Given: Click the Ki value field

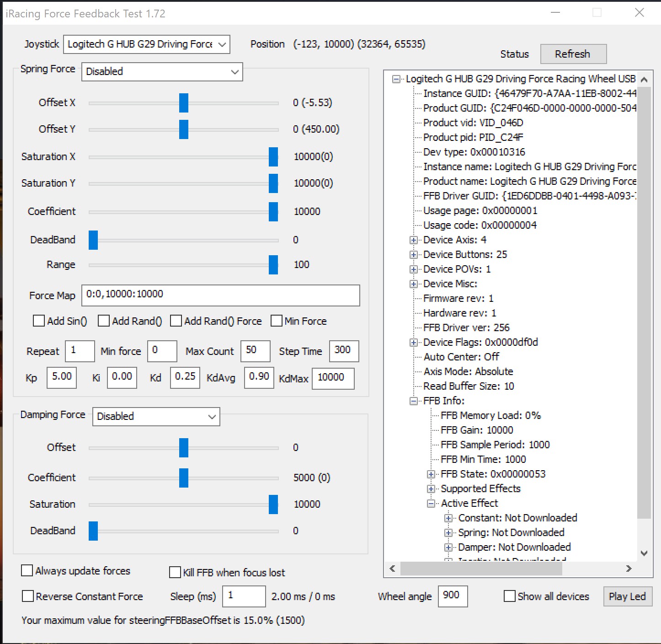Looking at the screenshot, I should [122, 378].
